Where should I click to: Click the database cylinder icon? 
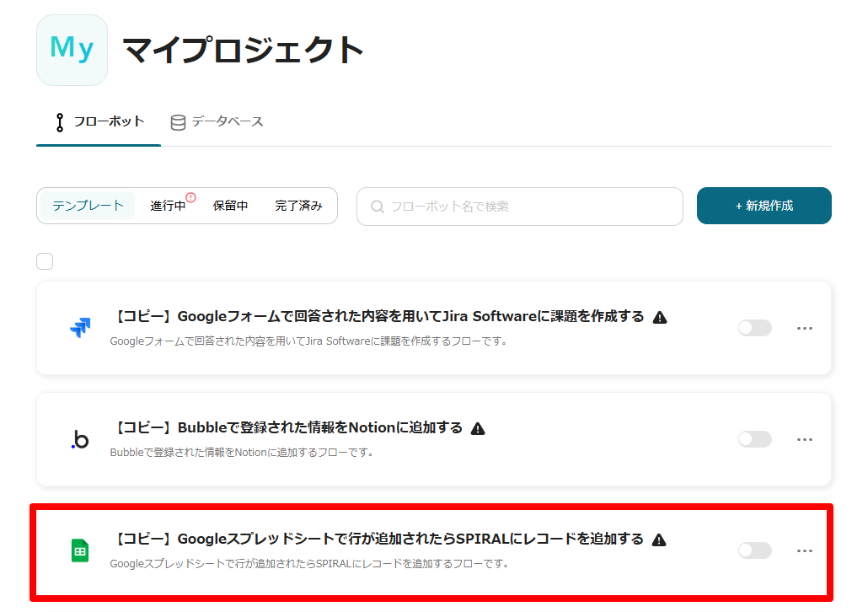pos(178,122)
